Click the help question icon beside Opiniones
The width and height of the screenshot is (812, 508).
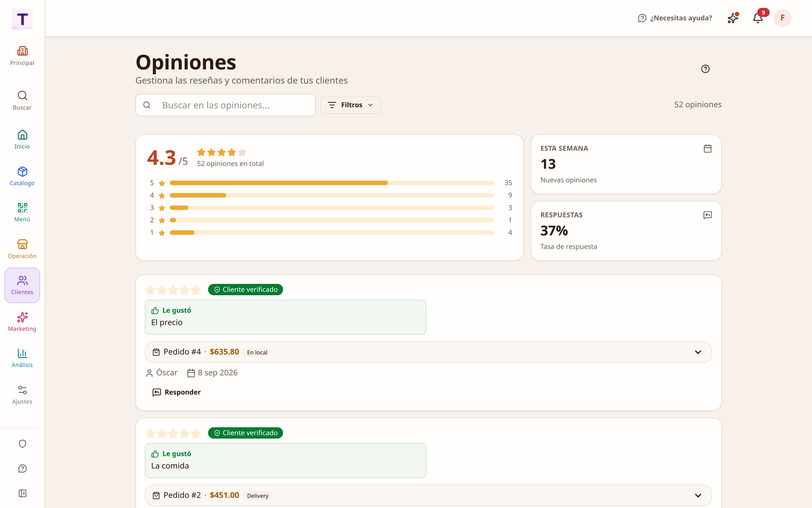pyautogui.click(x=705, y=69)
